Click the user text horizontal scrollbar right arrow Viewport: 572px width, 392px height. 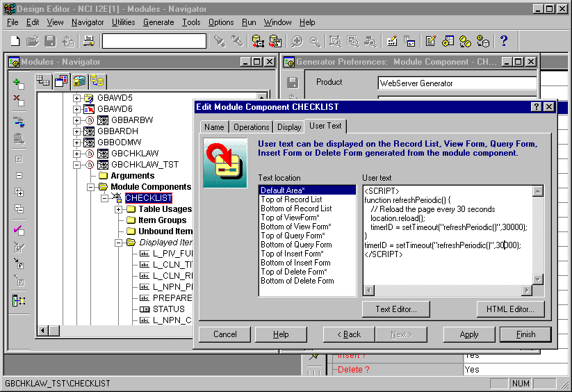[526, 290]
